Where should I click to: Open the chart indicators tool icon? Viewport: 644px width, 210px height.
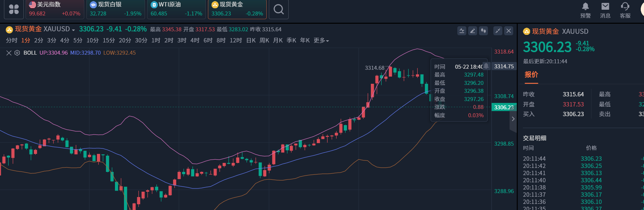point(462,31)
